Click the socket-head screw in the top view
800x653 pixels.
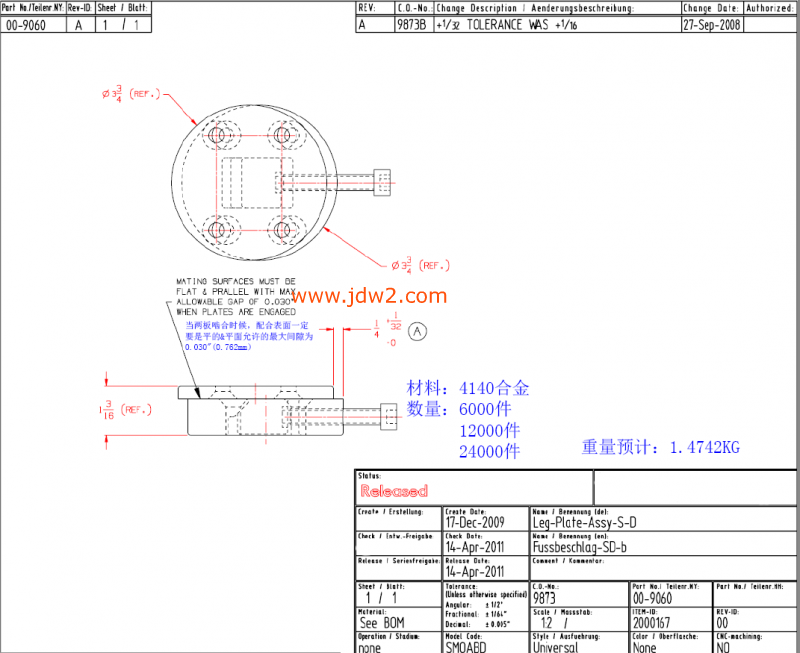pyautogui.click(x=335, y=183)
